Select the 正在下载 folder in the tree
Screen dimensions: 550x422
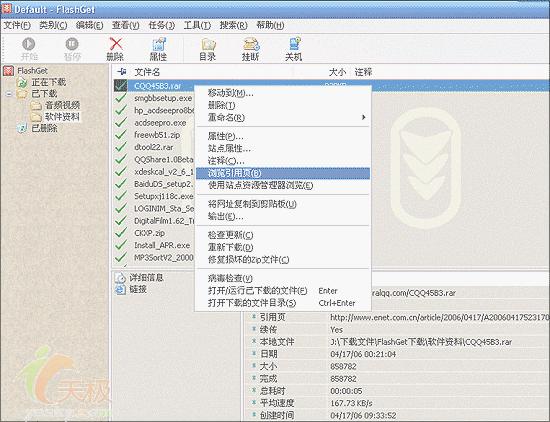(48, 82)
